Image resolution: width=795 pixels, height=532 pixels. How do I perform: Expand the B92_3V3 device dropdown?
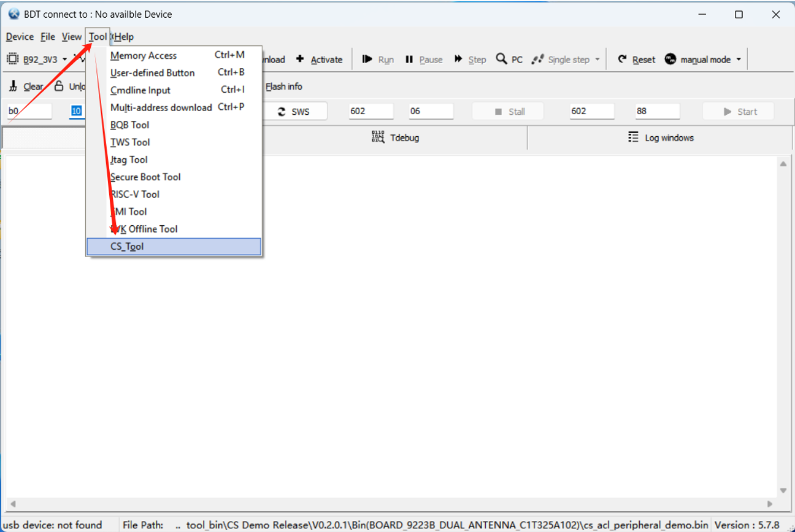[64, 60]
